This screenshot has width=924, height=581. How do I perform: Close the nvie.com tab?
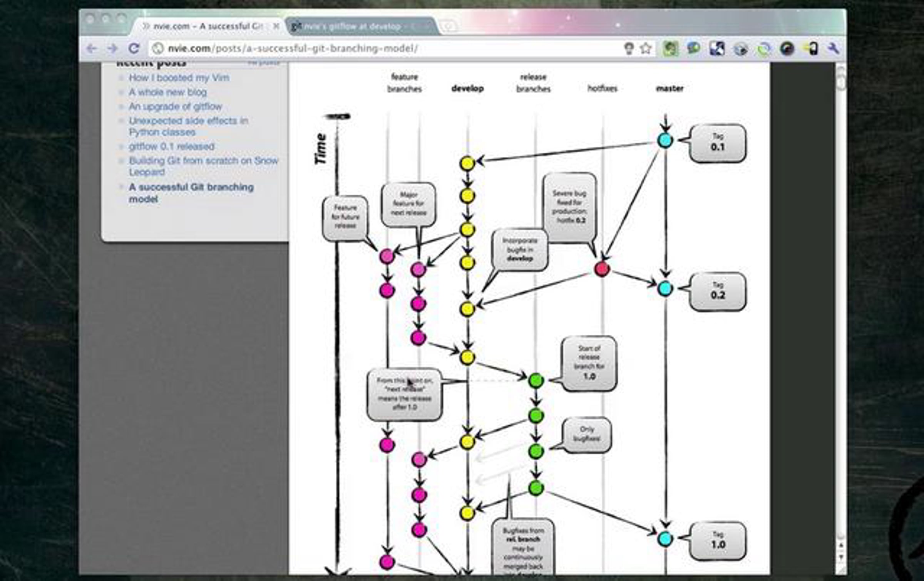(x=276, y=26)
